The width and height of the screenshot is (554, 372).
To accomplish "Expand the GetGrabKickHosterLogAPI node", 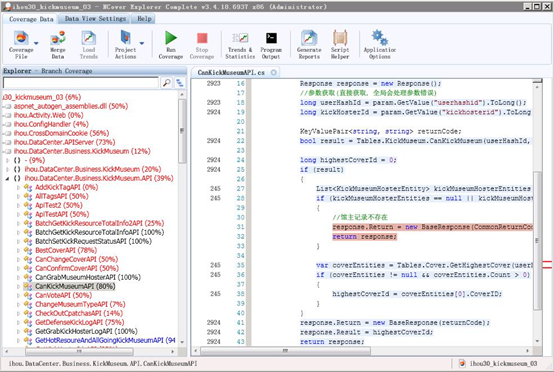I will coord(18,331).
